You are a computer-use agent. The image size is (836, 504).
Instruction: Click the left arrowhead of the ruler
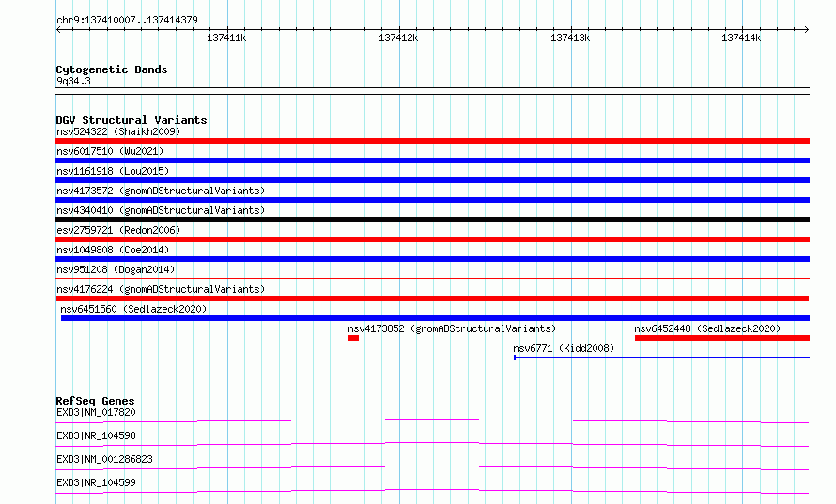(58, 30)
